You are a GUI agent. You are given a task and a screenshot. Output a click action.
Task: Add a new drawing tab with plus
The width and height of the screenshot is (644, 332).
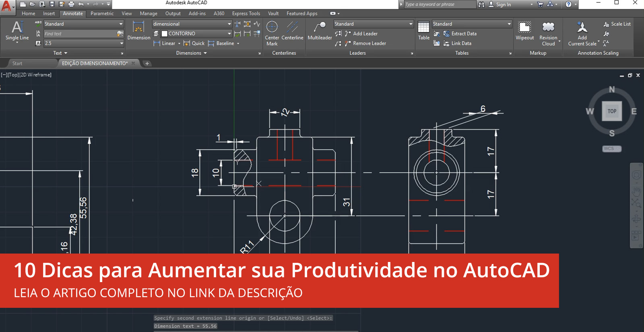click(147, 64)
